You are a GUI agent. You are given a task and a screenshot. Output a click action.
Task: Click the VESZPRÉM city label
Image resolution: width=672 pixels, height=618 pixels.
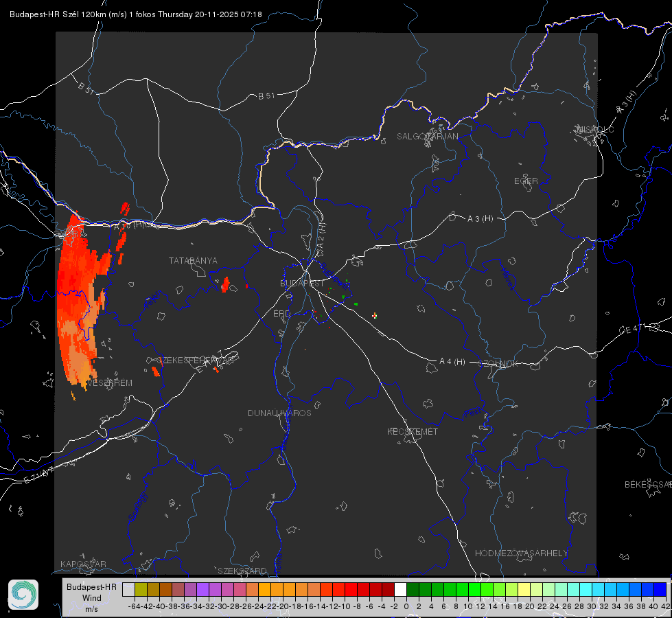110,383
